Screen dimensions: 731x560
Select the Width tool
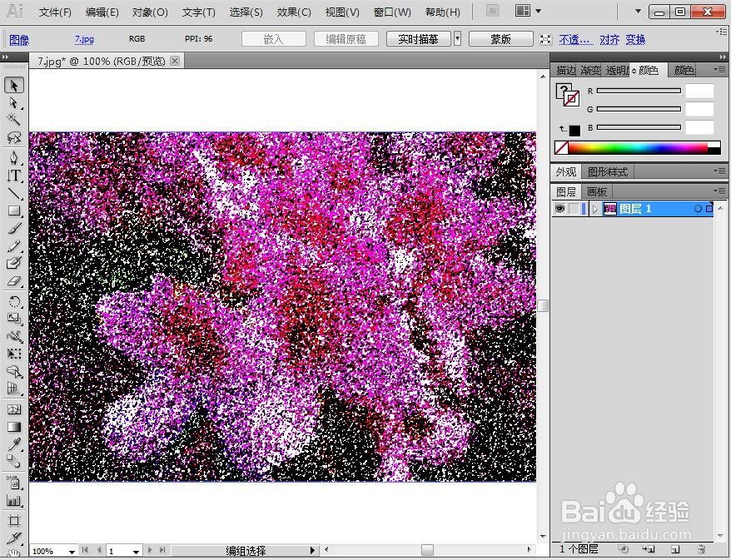pos(14,336)
